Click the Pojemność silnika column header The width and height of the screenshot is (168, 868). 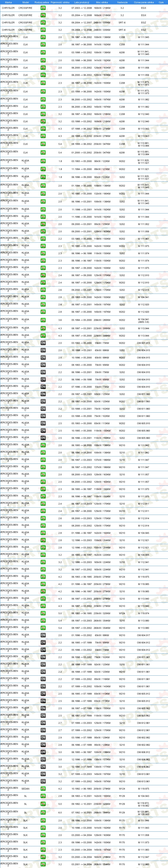click(x=60, y=2)
